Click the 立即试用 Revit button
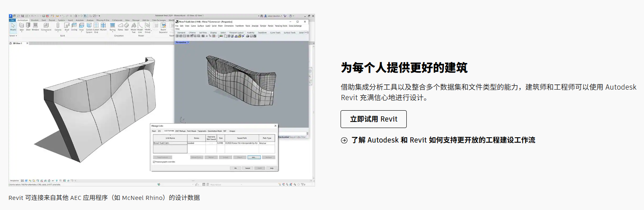 [x=373, y=119]
